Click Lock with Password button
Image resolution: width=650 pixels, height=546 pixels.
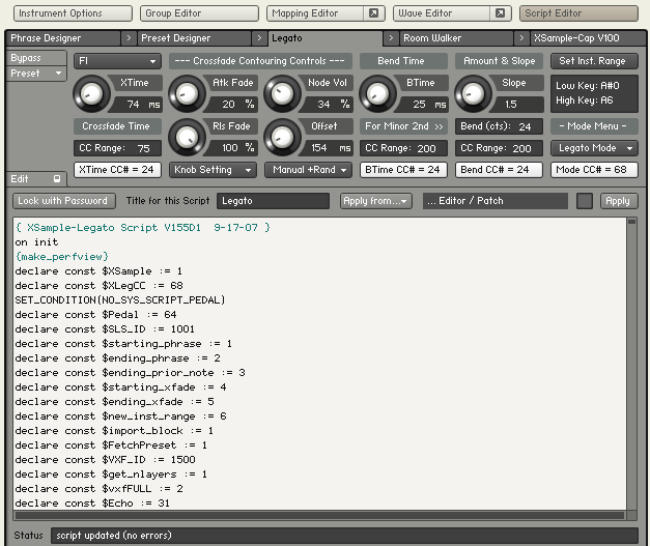(63, 201)
